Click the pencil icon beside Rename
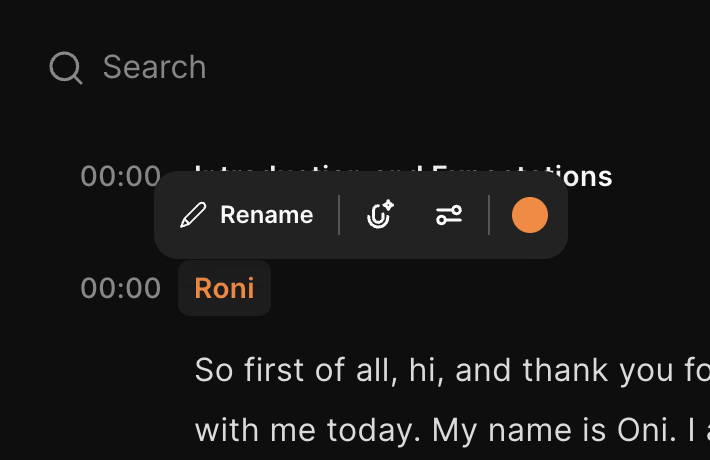 coord(193,215)
